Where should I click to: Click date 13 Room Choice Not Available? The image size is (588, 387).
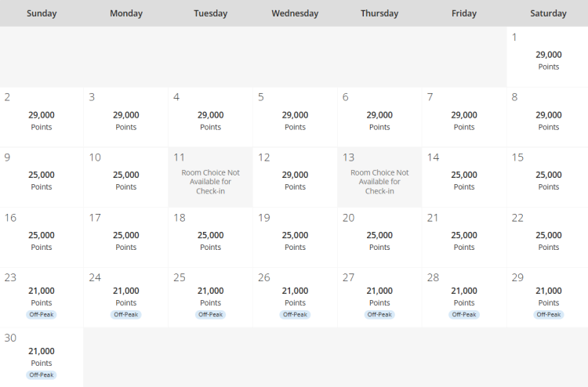pos(379,178)
